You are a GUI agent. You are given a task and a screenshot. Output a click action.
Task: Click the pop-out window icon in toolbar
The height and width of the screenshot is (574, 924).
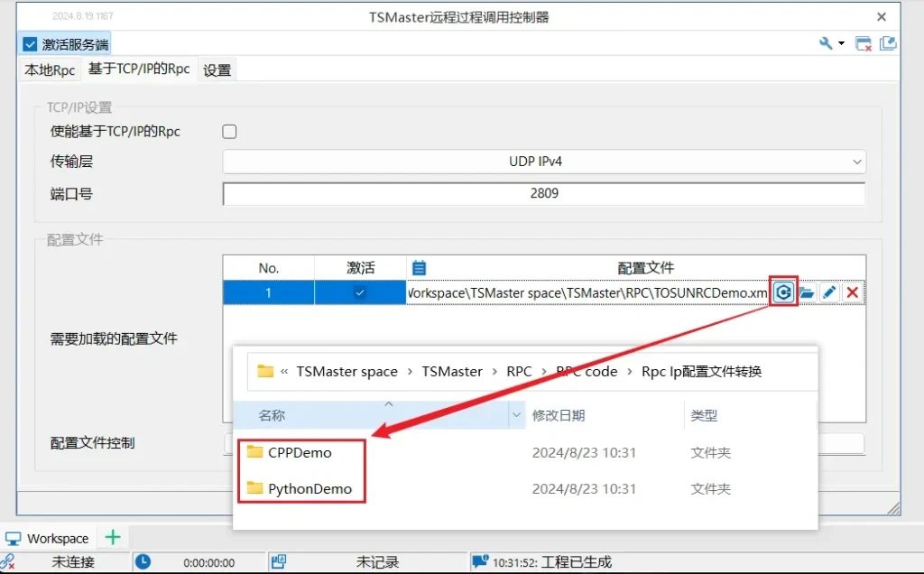click(x=888, y=43)
